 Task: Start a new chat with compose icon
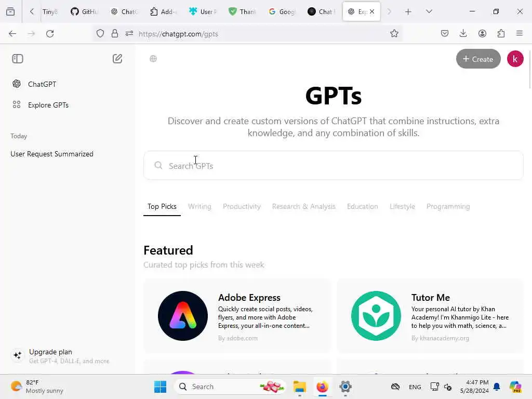(117, 59)
